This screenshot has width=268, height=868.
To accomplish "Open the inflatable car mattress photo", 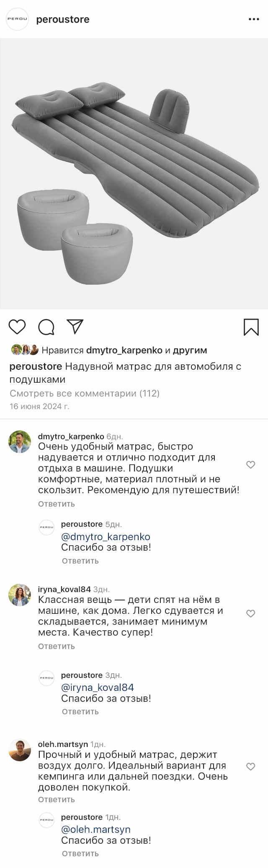I will click(x=134, y=174).
